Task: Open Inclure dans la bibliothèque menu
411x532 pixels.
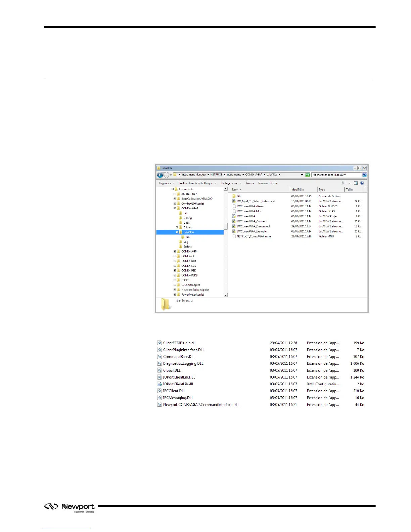Action: [x=198, y=183]
